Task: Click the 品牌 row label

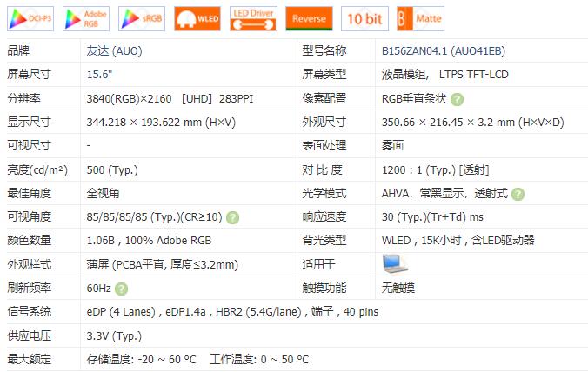Action: pyautogui.click(x=18, y=50)
